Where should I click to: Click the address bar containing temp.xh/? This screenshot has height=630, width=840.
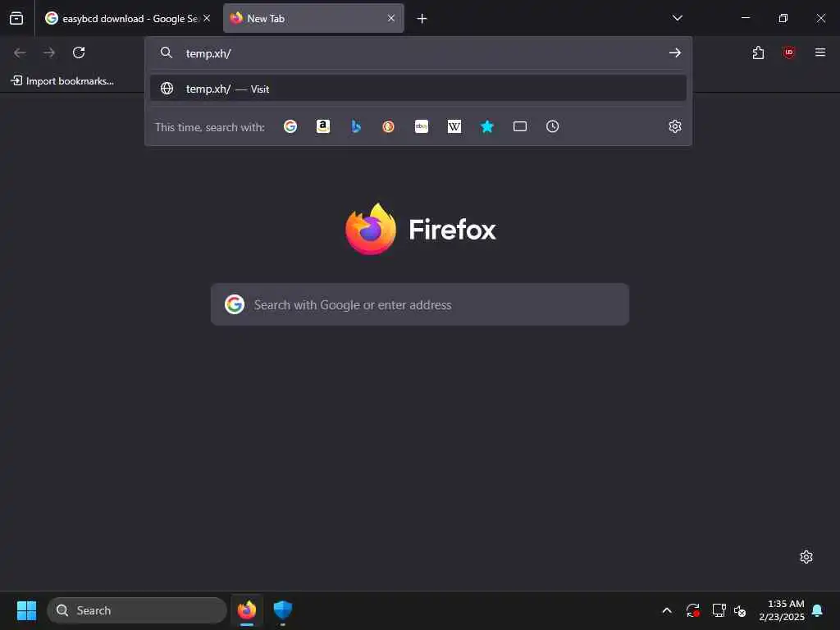(418, 53)
